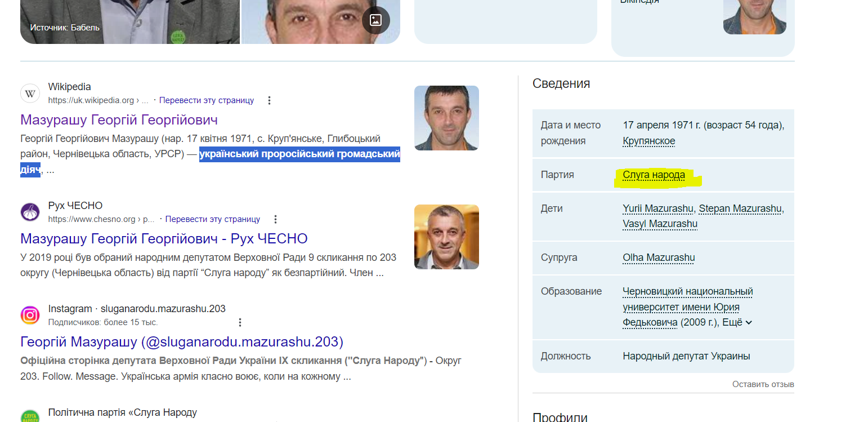Open three-dot menu for Рух ЧЕСНО result
Image resolution: width=868 pixels, height=422 pixels.
coord(275,219)
